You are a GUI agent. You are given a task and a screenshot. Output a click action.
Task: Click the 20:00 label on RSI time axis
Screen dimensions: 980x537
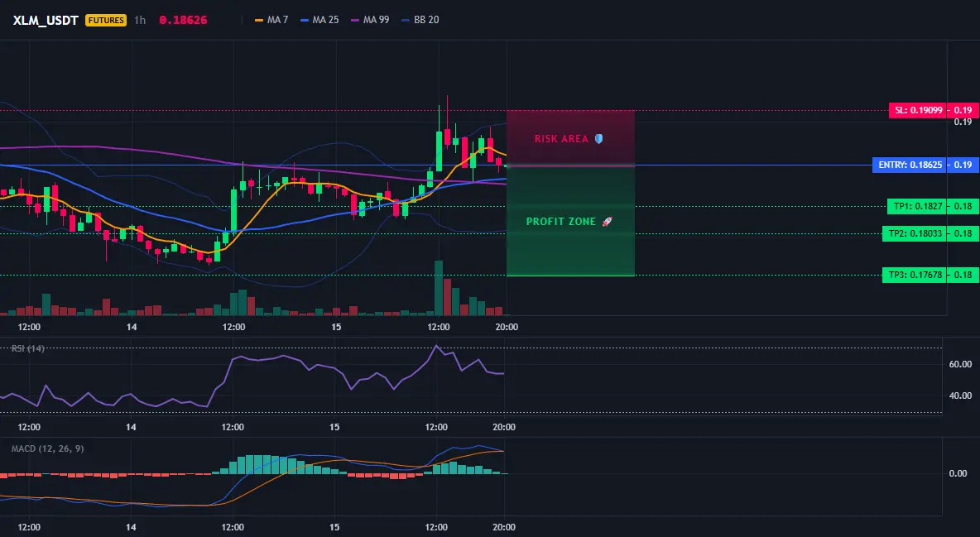(504, 427)
